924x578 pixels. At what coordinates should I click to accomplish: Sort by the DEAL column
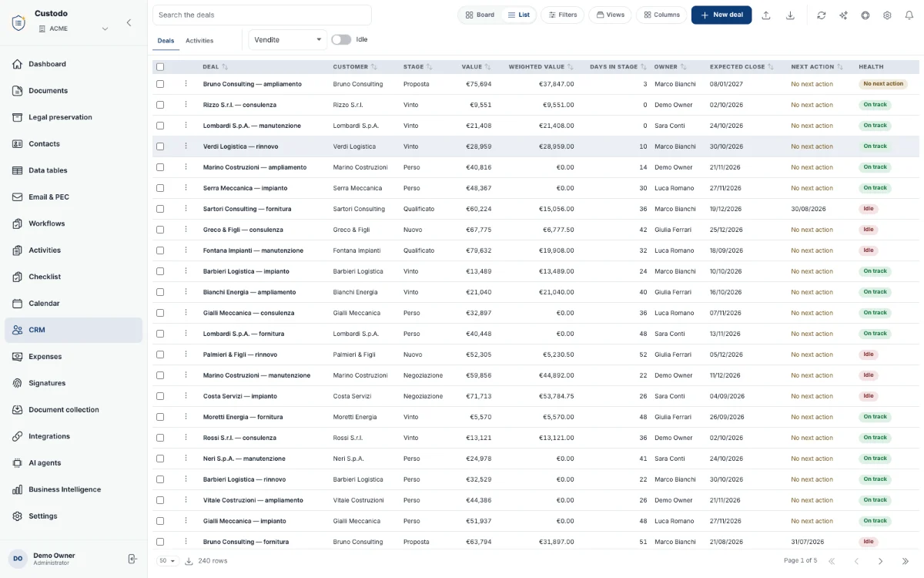pos(215,67)
